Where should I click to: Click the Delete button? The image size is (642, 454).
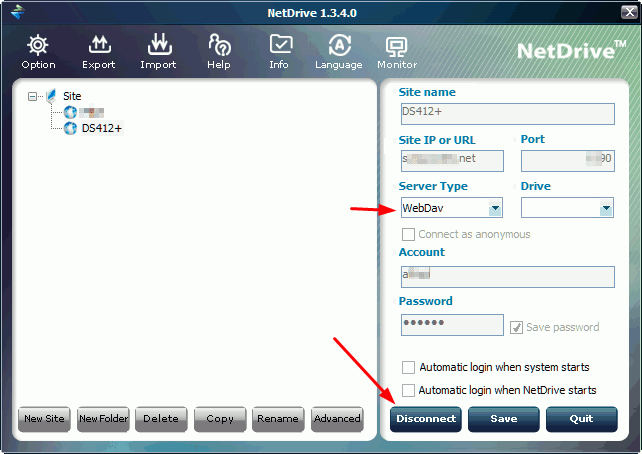pyautogui.click(x=161, y=419)
